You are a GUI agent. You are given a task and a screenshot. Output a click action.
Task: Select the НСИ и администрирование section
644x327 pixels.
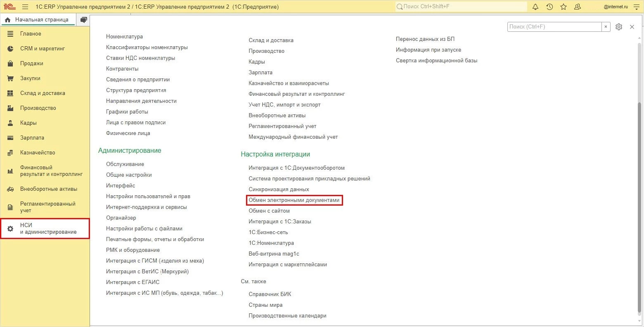click(45, 229)
